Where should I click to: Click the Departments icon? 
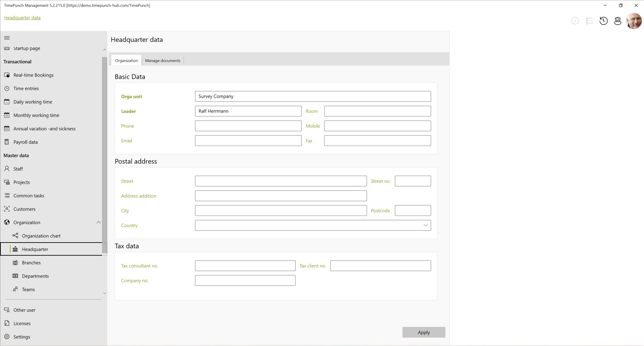(x=15, y=276)
